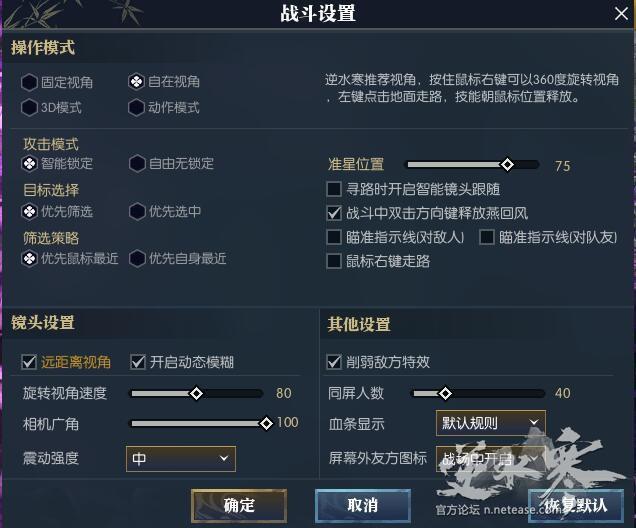Uncheck 战斗中双击方向键释放燕回风
Viewport: 636px width, 528px height.
point(335,213)
